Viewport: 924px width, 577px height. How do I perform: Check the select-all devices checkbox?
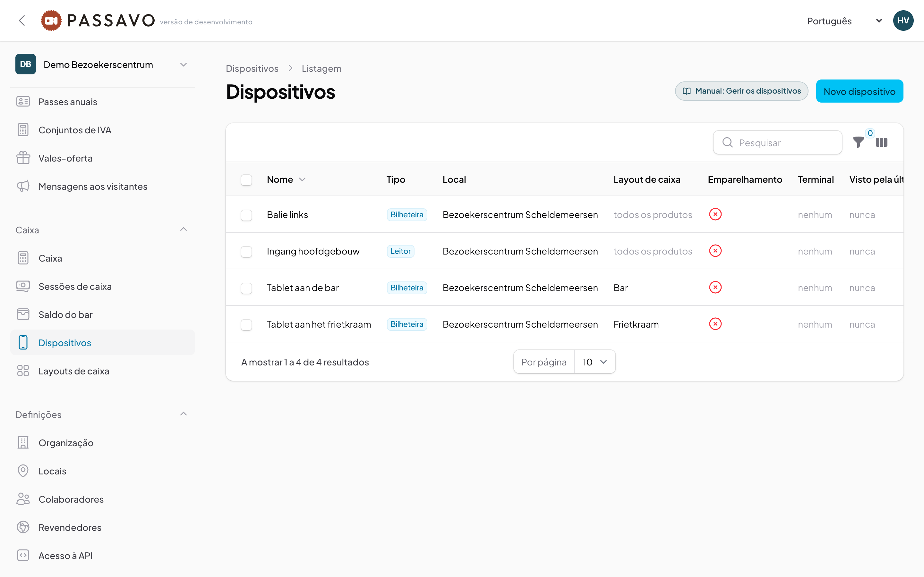246,180
